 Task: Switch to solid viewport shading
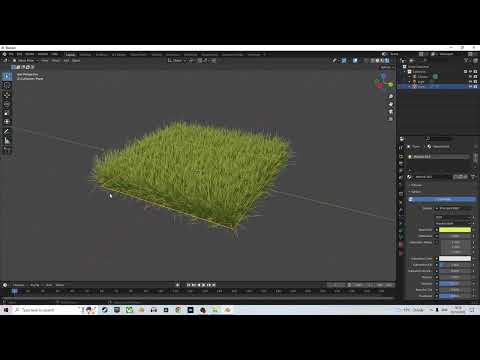(377, 61)
